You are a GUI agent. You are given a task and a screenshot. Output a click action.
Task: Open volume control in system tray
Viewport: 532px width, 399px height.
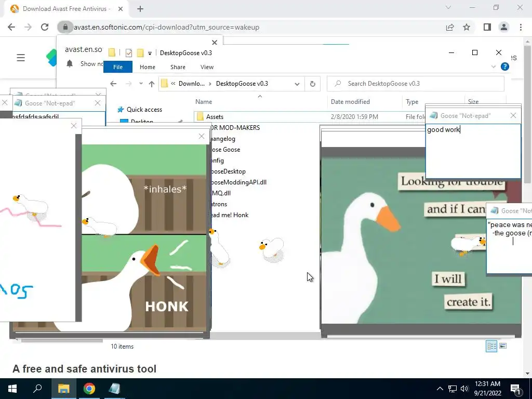tap(464, 389)
